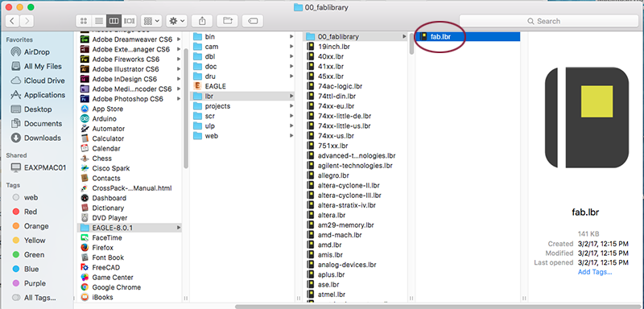Expand the projects folder arrow
The width and height of the screenshot is (644, 309).
[x=291, y=106]
